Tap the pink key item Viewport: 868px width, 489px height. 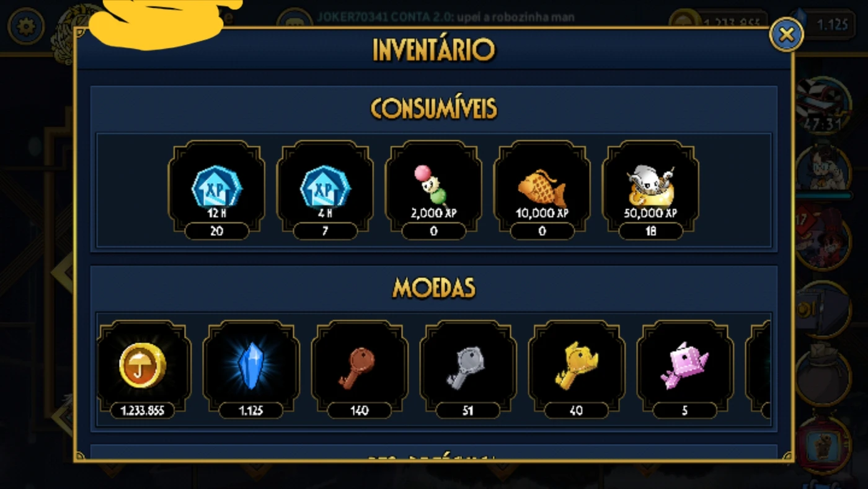tap(685, 370)
